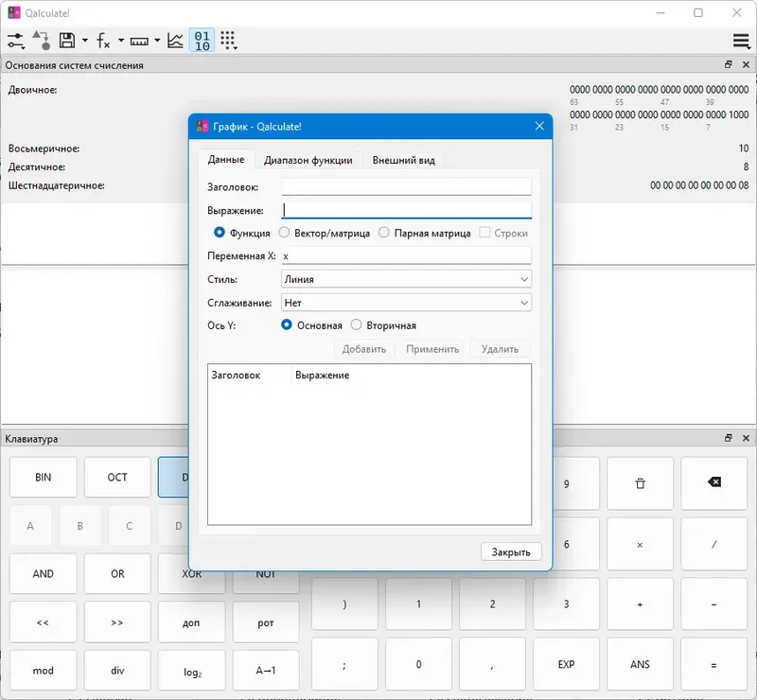
Task: Switch keypad to BIN mode
Action: (x=43, y=478)
